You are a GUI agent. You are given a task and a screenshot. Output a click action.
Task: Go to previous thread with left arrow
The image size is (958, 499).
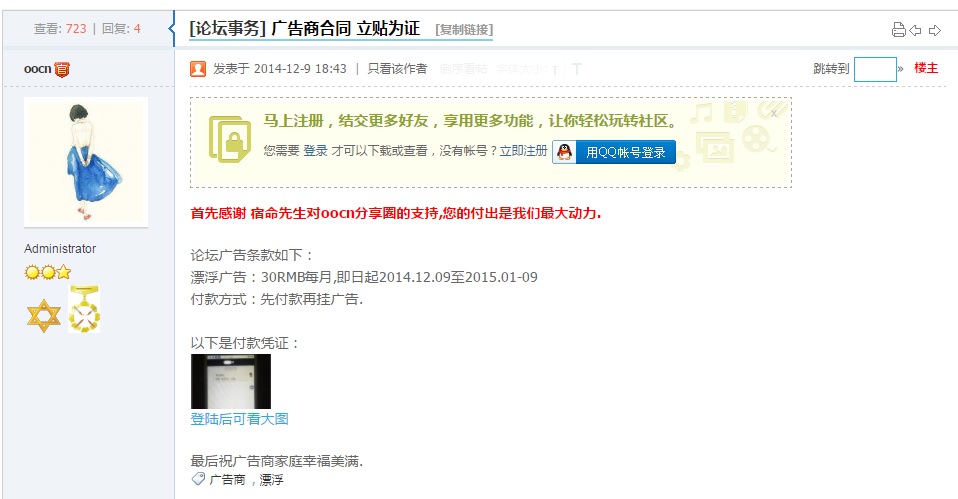click(915, 30)
